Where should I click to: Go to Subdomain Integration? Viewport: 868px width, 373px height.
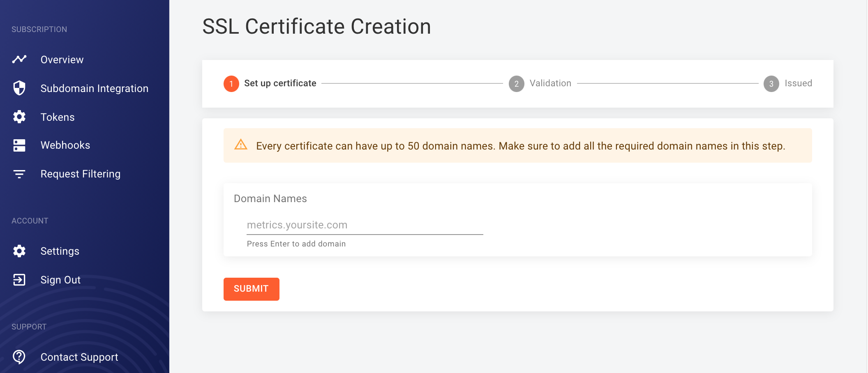click(95, 88)
